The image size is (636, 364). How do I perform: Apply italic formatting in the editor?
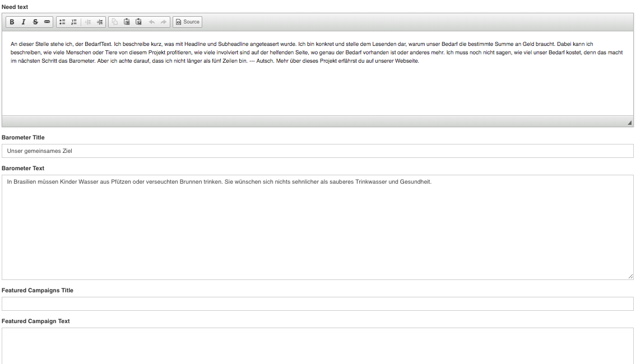click(x=24, y=22)
